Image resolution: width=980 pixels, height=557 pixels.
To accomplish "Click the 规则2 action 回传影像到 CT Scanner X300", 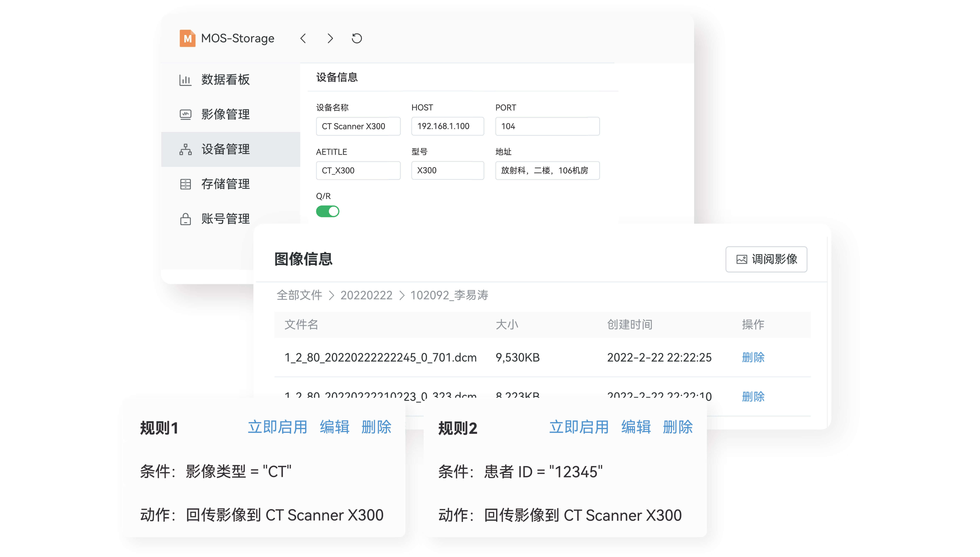I will pos(583,515).
